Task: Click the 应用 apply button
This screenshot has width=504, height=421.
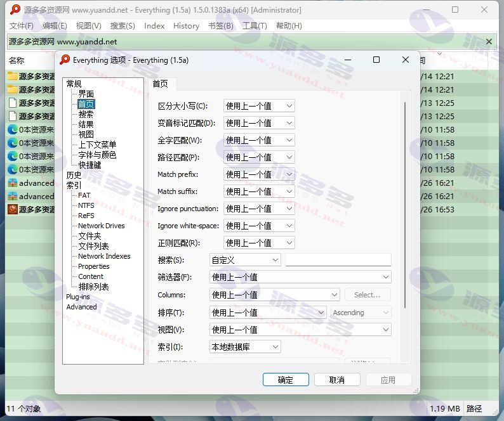Action: [388, 380]
